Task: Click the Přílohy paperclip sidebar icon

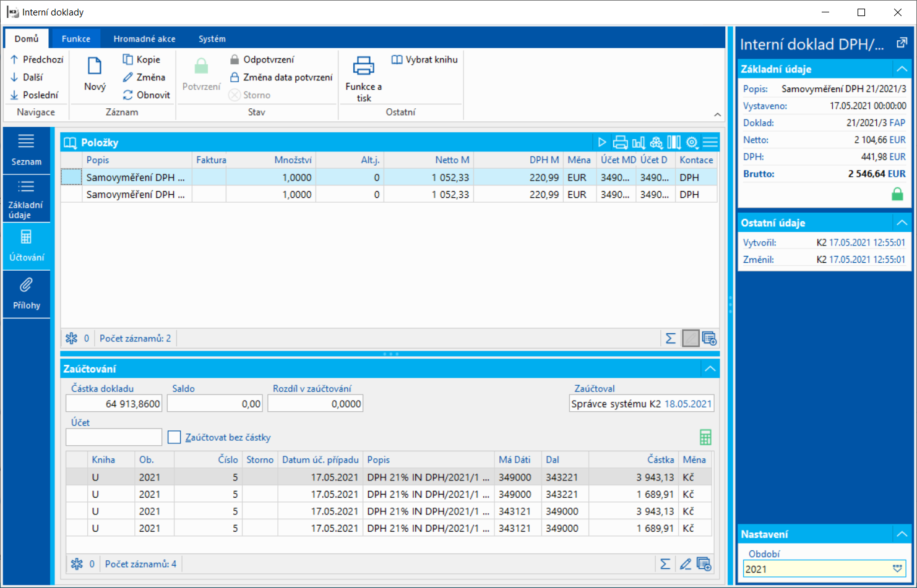Action: 26,285
